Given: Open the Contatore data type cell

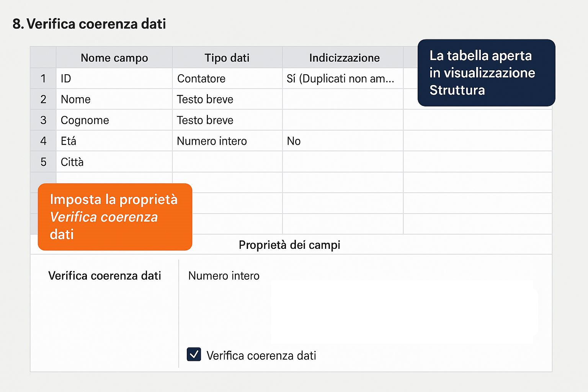Looking at the screenshot, I should point(227,78).
